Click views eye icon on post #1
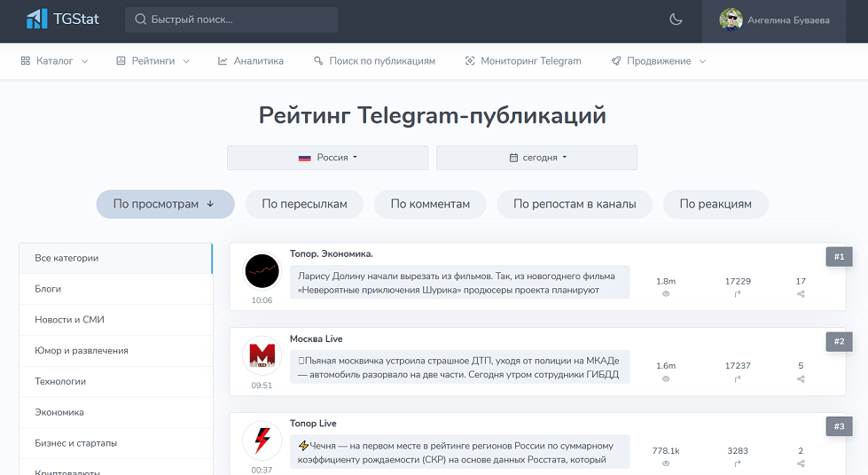 pyautogui.click(x=666, y=293)
